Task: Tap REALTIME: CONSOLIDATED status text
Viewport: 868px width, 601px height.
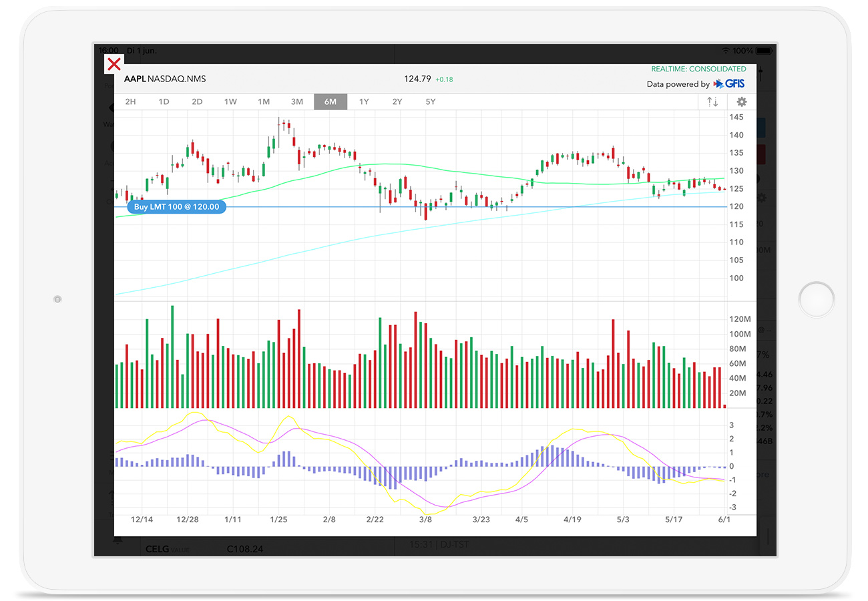Action: click(698, 69)
